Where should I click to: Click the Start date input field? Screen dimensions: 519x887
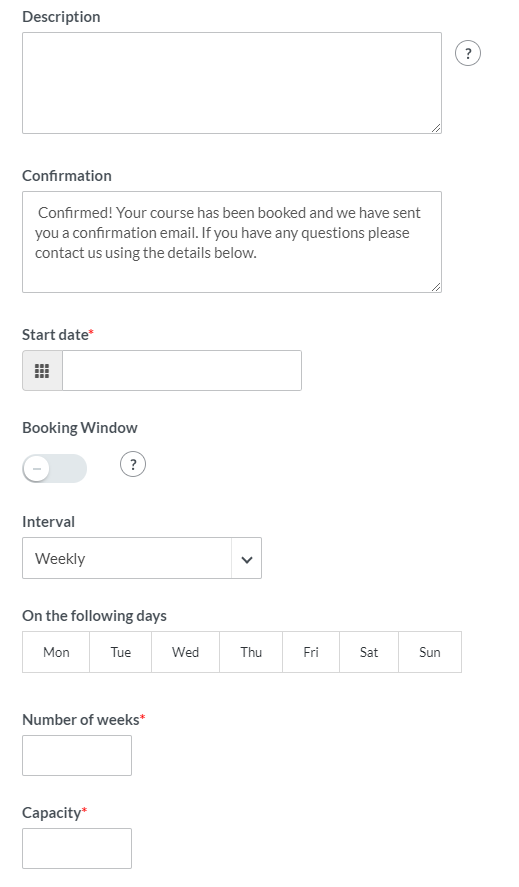182,371
